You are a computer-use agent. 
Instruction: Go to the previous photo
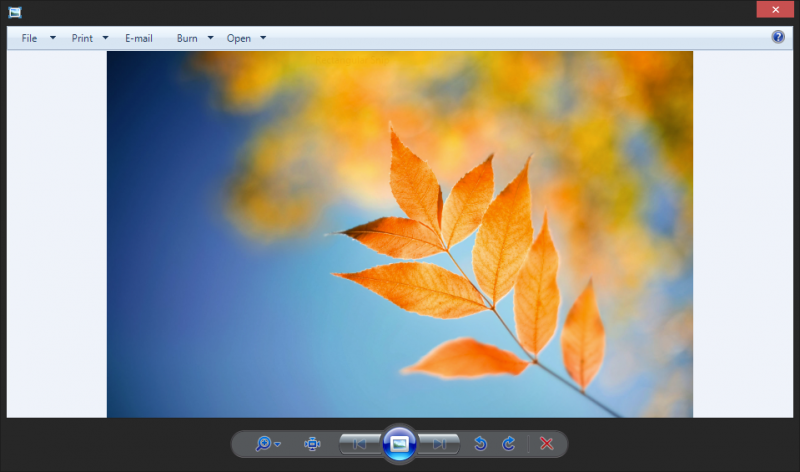[x=360, y=444]
